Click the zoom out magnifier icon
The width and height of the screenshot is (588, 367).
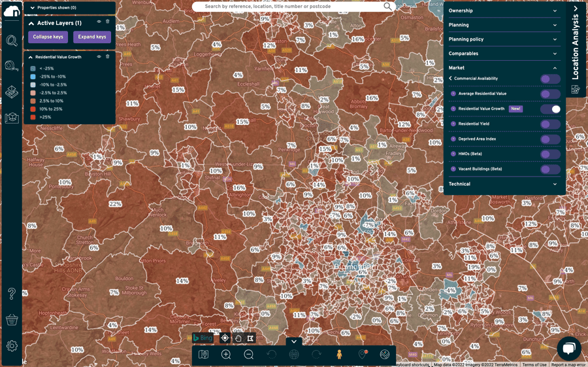pos(249,355)
